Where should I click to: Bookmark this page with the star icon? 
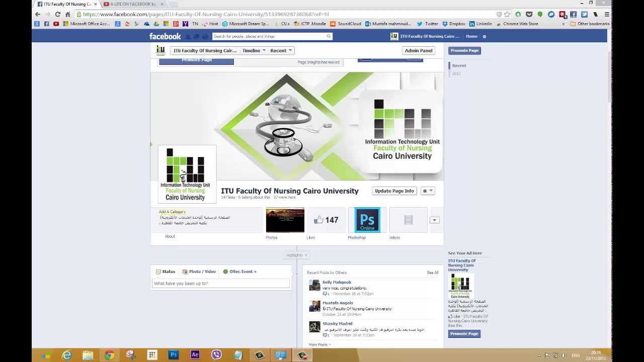[507, 15]
